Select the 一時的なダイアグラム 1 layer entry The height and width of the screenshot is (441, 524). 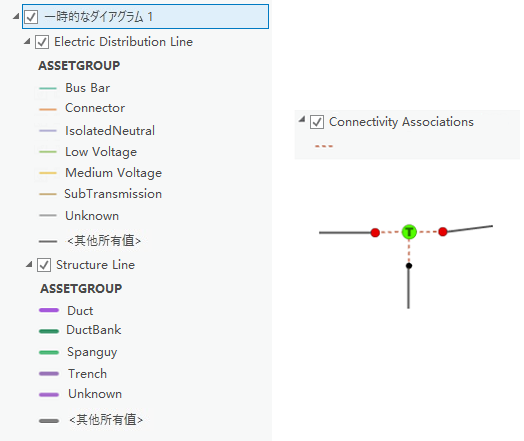(x=145, y=16)
